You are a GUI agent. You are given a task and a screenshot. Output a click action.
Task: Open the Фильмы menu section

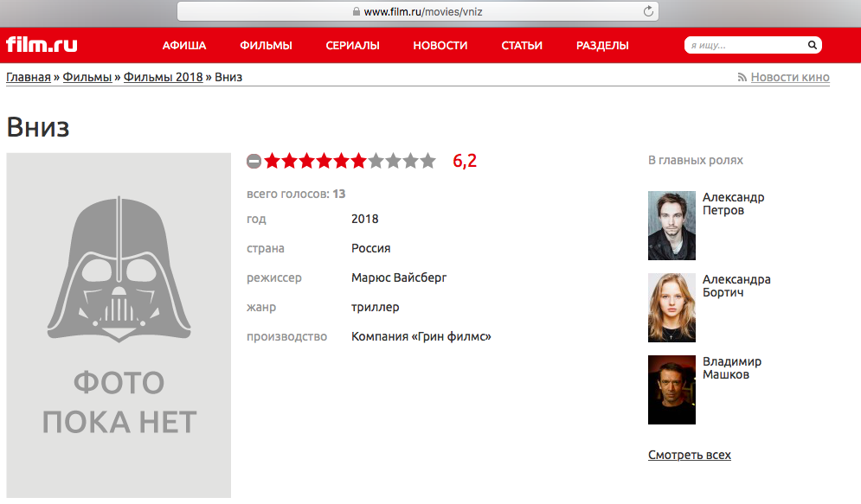(266, 46)
